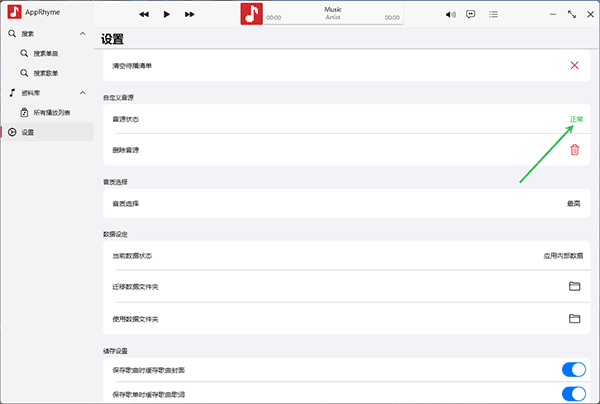600x404 pixels.
Task: Click the migrate data folder icon
Action: (574, 286)
